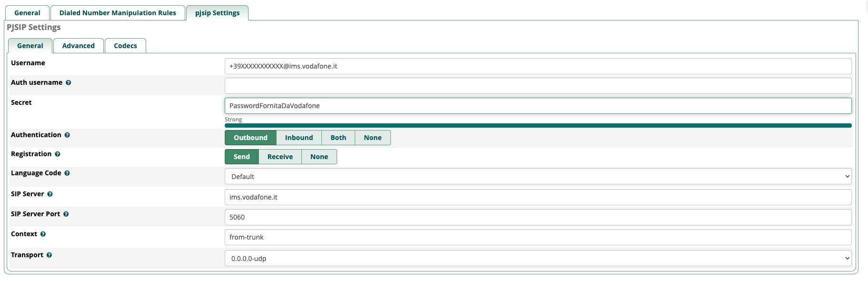Set Registration to Receive

(x=280, y=157)
